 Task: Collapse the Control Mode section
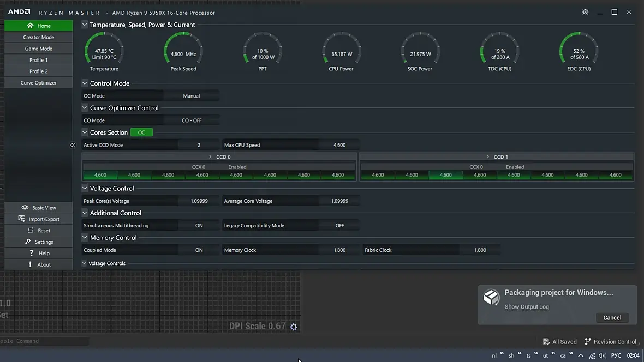pos(85,83)
